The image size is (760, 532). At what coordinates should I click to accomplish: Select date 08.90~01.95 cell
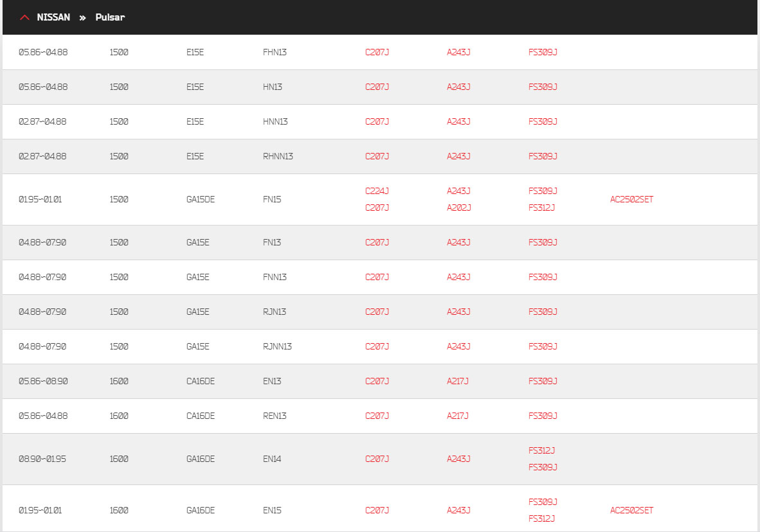42,459
